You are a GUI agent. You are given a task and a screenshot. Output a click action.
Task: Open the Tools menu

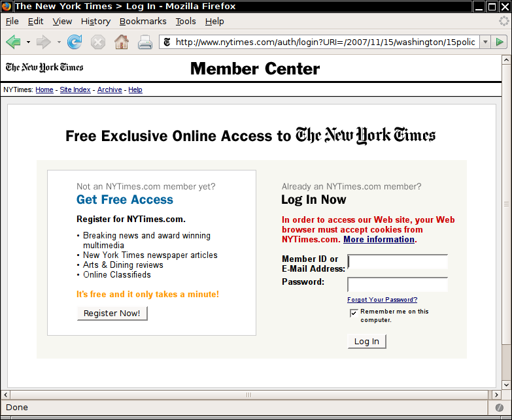[x=186, y=21]
